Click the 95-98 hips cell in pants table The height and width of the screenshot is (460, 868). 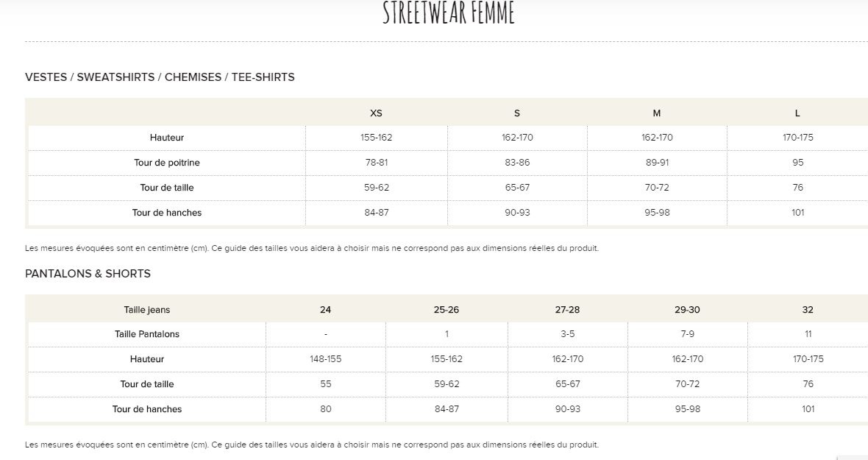pos(688,409)
